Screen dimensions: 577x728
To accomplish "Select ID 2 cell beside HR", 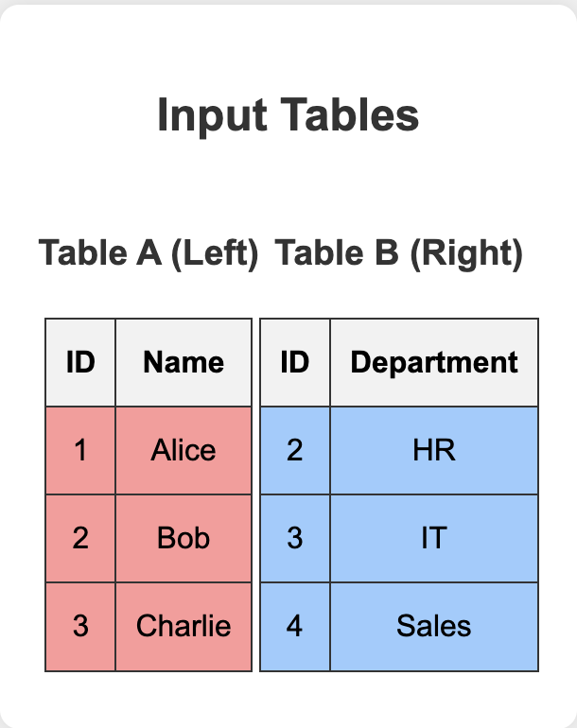I will [x=295, y=450].
